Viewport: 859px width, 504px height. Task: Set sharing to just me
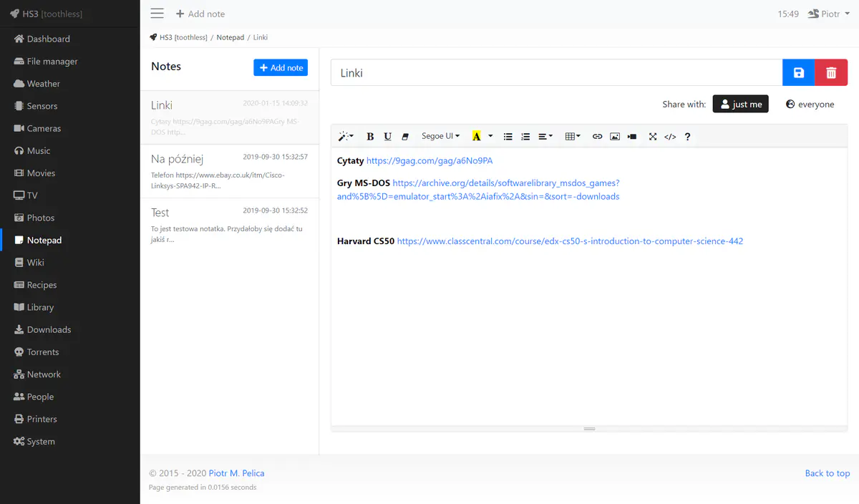point(740,105)
